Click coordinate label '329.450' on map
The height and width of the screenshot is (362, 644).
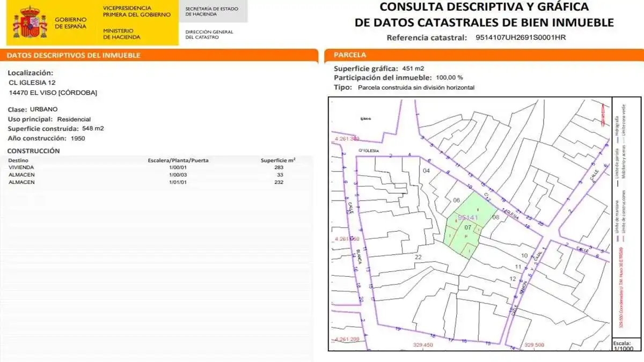click(422, 345)
